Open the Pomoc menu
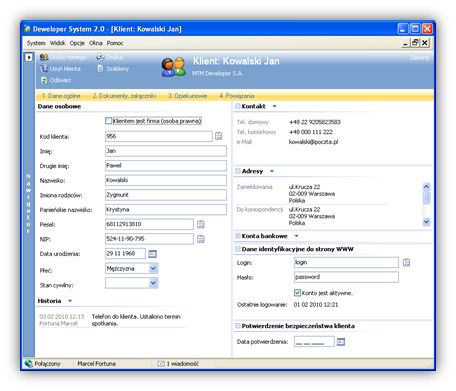456x391 pixels. [x=115, y=43]
